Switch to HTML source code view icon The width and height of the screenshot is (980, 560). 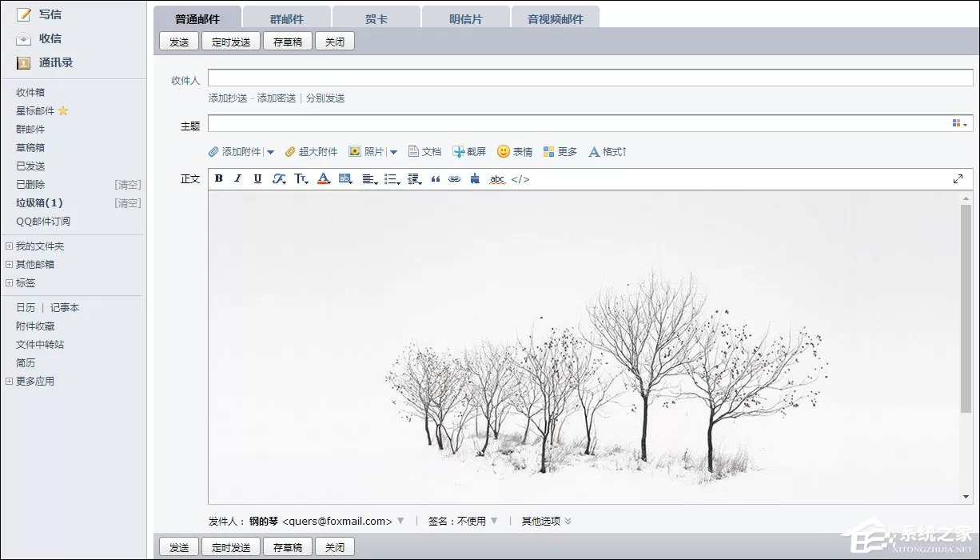[520, 179]
